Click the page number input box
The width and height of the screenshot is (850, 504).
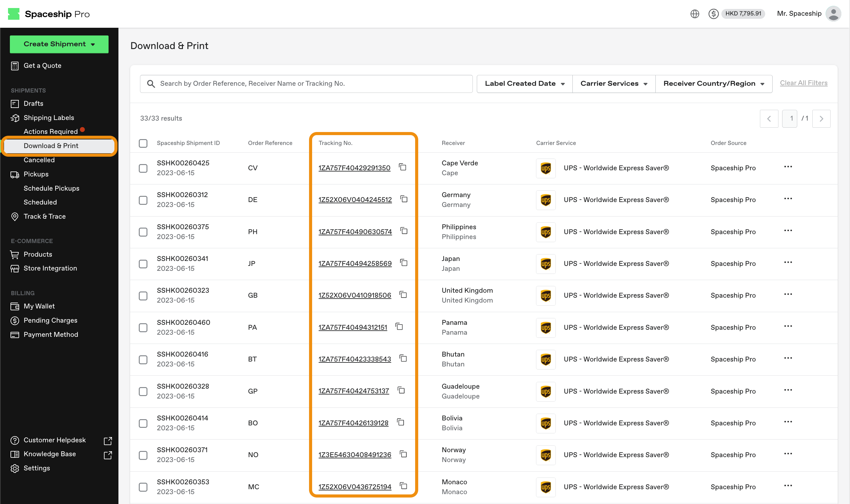789,118
